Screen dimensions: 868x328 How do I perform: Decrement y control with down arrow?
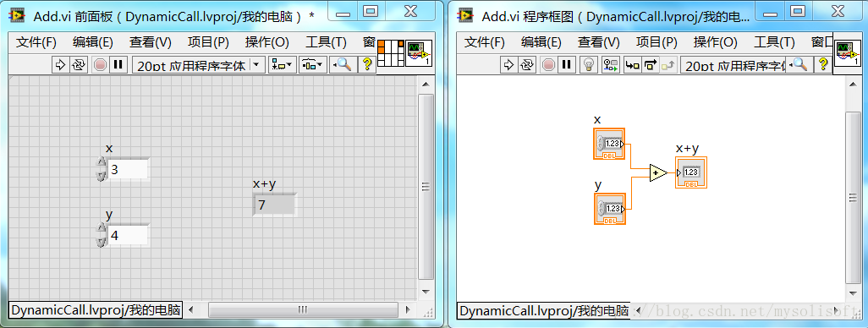tap(101, 243)
